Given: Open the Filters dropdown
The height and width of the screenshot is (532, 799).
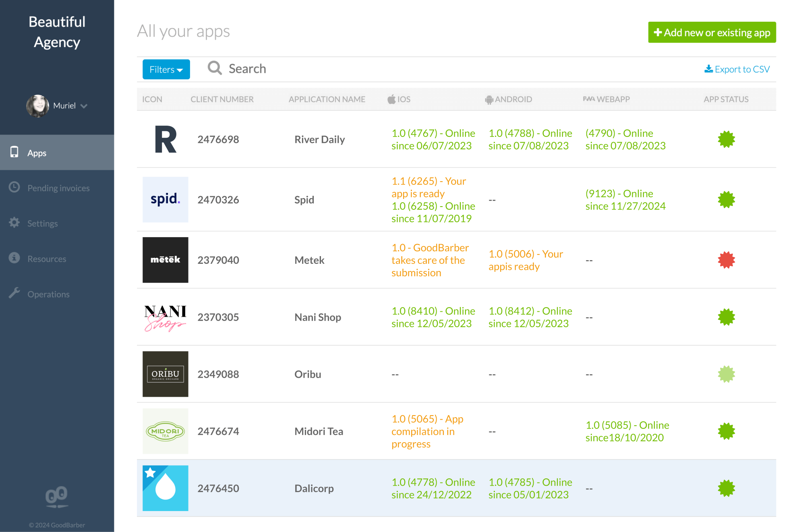Looking at the screenshot, I should coord(166,69).
